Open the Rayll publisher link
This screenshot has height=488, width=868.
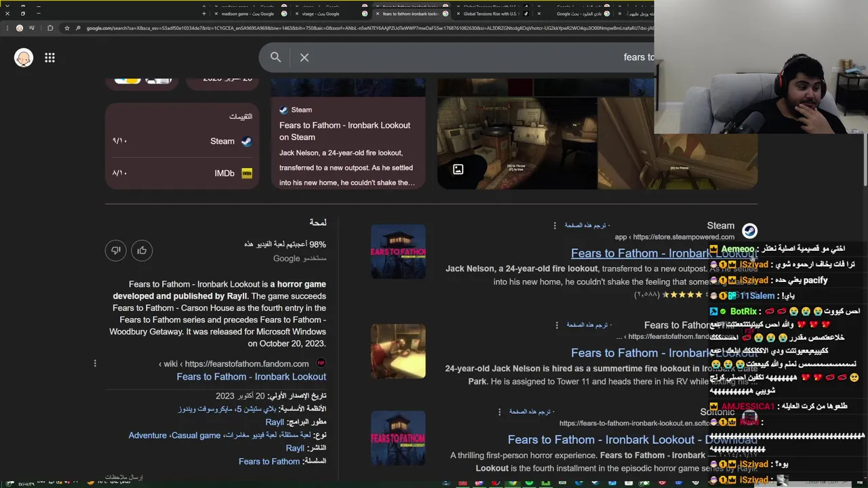pyautogui.click(x=295, y=448)
